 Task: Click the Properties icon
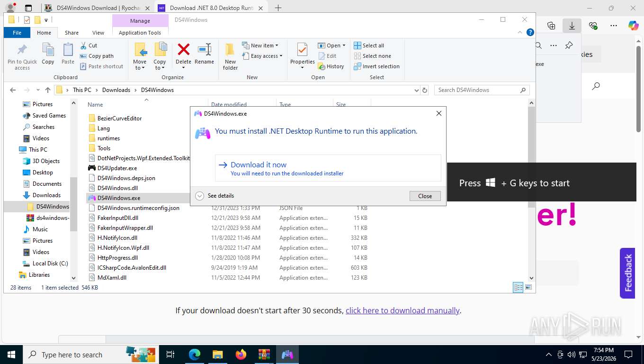tap(302, 50)
